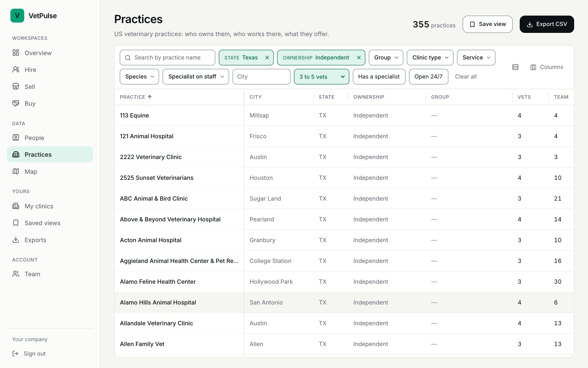Viewport: 588px width, 368px height.
Task: Click the VetPulse logo icon
Action: click(x=17, y=16)
